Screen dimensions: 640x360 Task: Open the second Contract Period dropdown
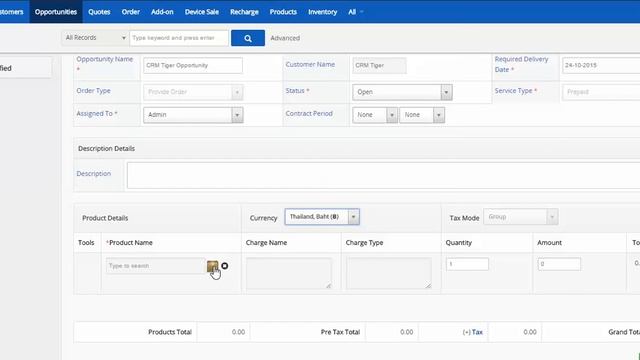422,115
